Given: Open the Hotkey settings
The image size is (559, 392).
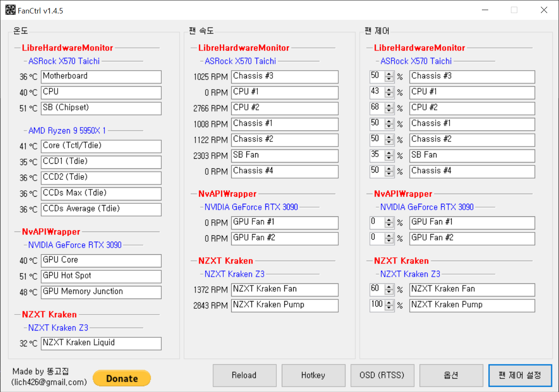Looking at the screenshot, I should (313, 375).
